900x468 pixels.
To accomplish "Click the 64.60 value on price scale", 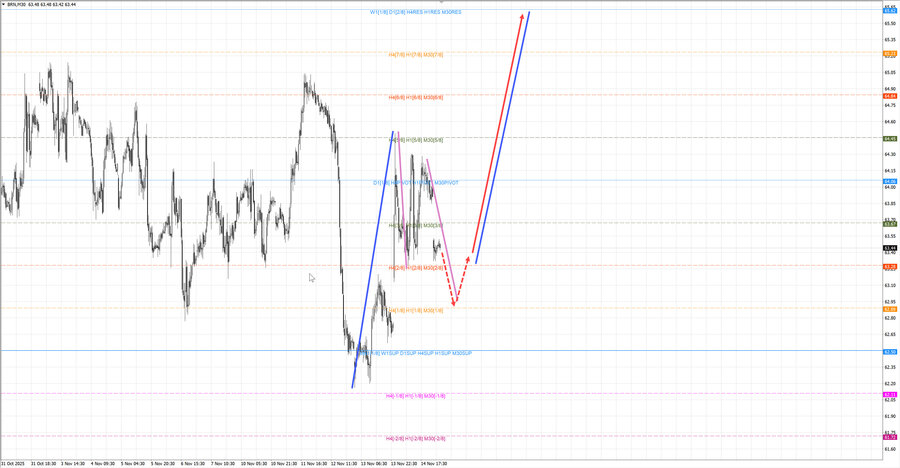I will pyautogui.click(x=890, y=122).
